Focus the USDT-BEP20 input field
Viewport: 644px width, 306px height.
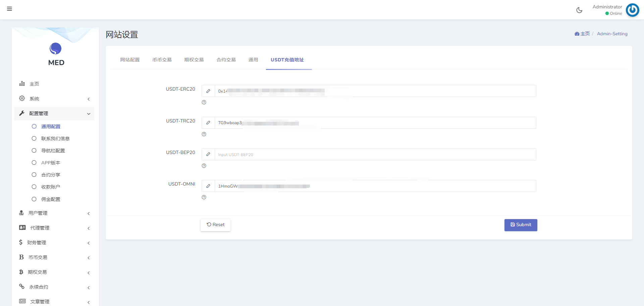[375, 155]
